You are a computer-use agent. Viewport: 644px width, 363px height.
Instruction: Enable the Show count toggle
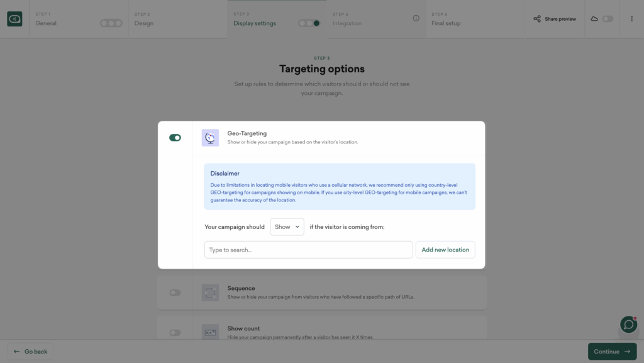(x=175, y=332)
